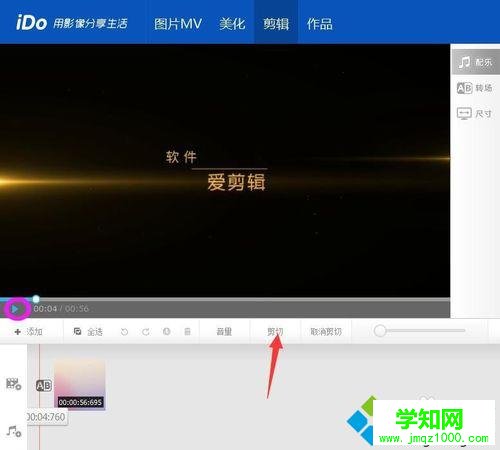
Task: Open the 图片MV tab
Action: point(178,24)
